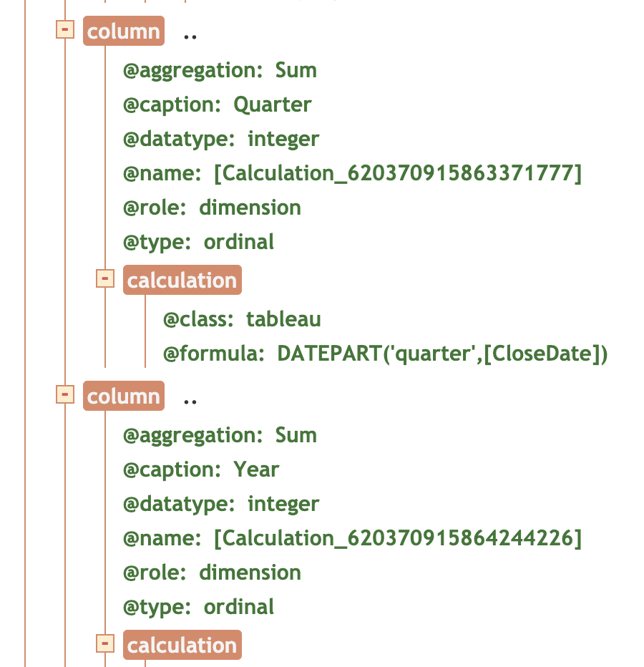
Task: Collapse the calculation node under the Year column
Action: tap(105, 643)
